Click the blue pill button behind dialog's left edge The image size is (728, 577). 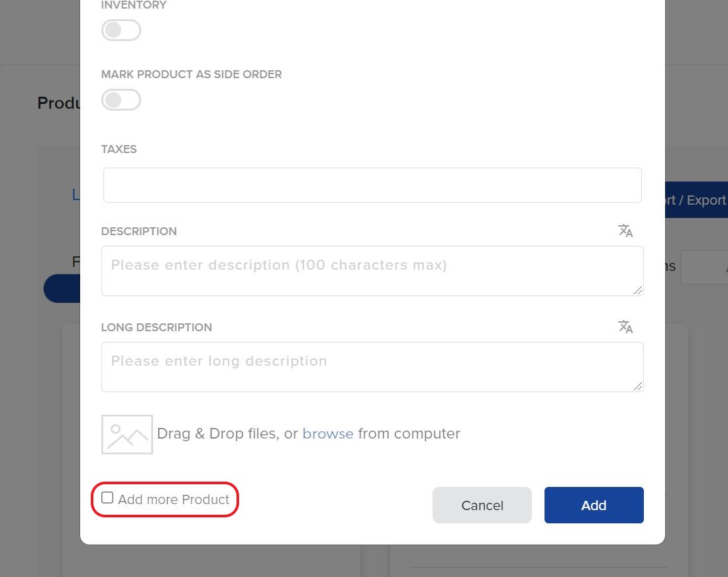(62, 289)
